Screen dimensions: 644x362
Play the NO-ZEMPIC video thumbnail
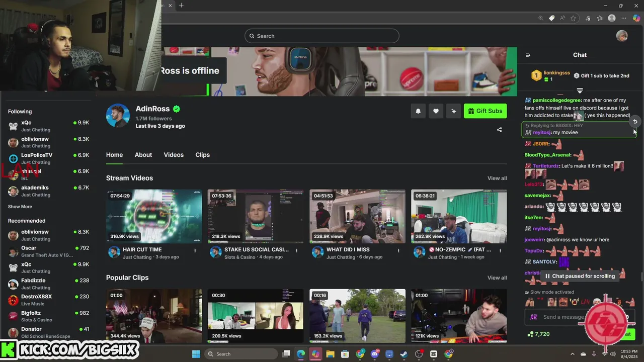459,217
